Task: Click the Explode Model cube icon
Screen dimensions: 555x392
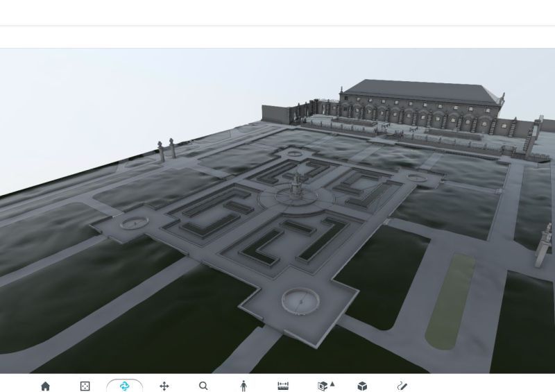Action: (x=362, y=386)
